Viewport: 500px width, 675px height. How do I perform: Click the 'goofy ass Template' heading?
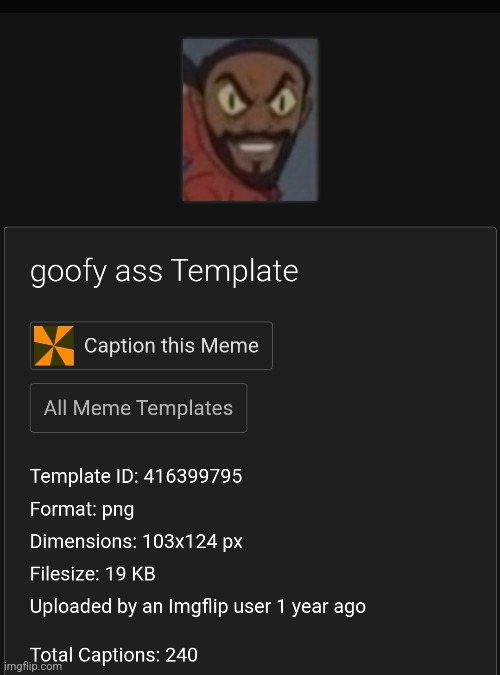tap(164, 271)
